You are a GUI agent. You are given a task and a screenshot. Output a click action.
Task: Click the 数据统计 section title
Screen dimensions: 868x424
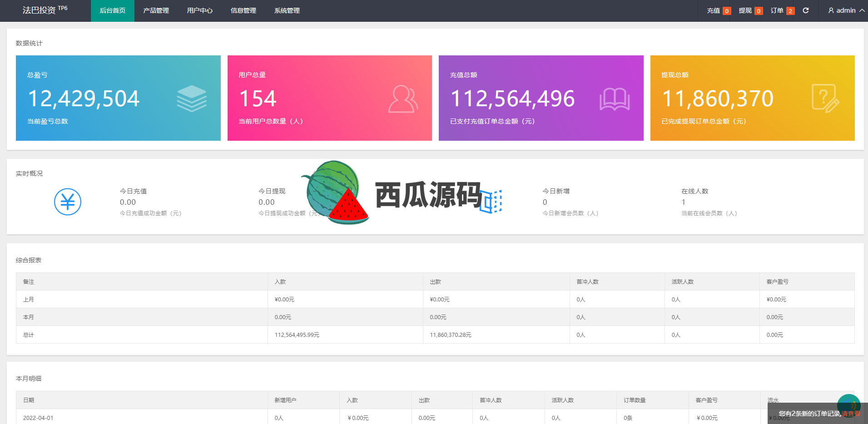point(29,43)
